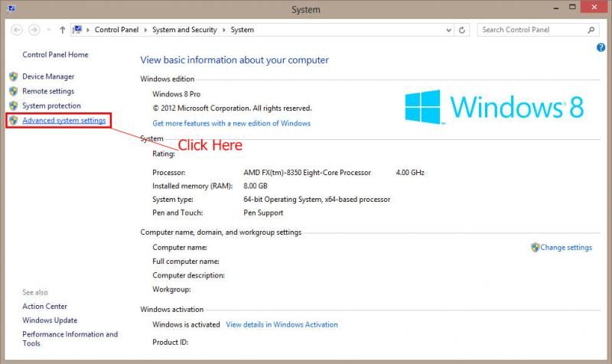Click the '8.00 GB' memory value
Screen dimensions: 612x364
(x=256, y=186)
